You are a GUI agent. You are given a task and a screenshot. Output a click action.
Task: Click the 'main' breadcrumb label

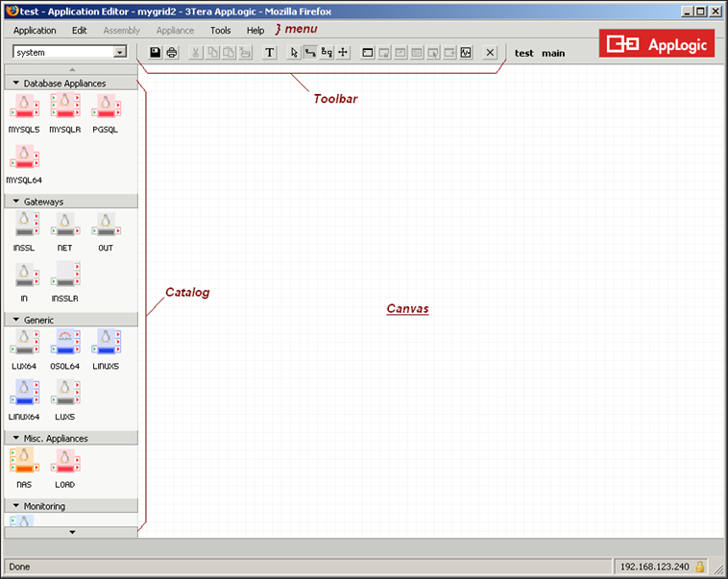tap(553, 53)
